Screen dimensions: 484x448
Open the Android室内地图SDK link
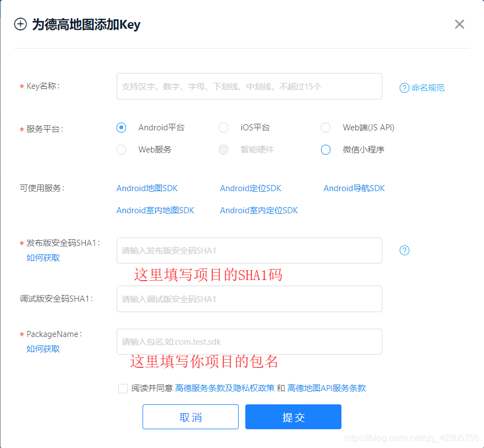155,210
